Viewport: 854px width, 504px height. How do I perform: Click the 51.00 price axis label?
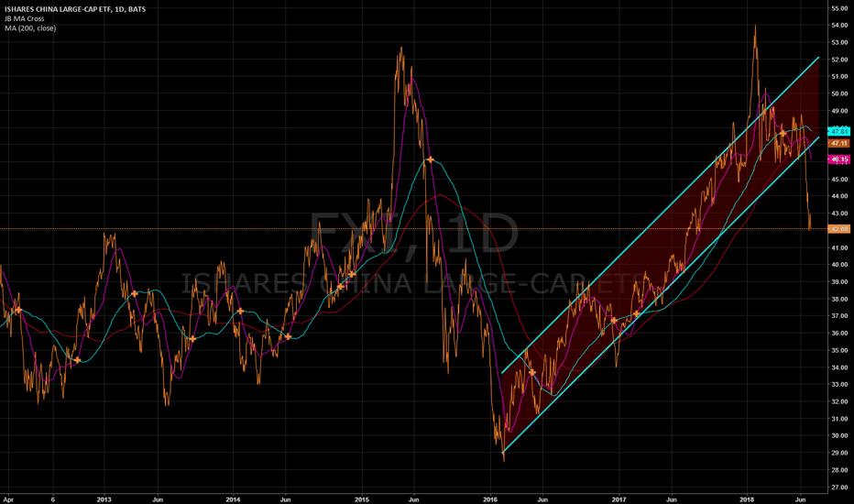(839, 76)
